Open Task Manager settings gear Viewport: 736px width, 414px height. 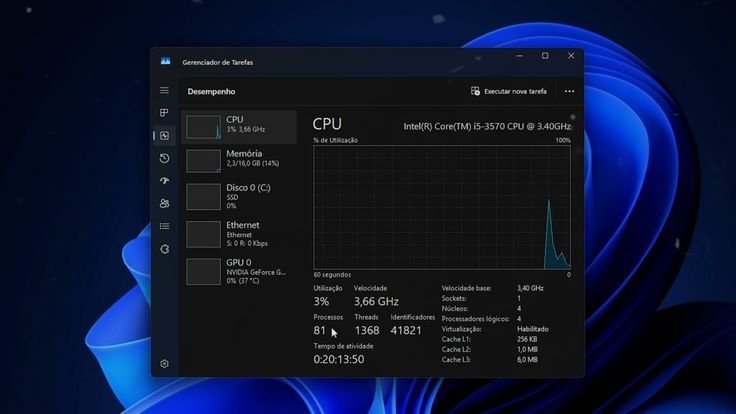pyautogui.click(x=164, y=364)
